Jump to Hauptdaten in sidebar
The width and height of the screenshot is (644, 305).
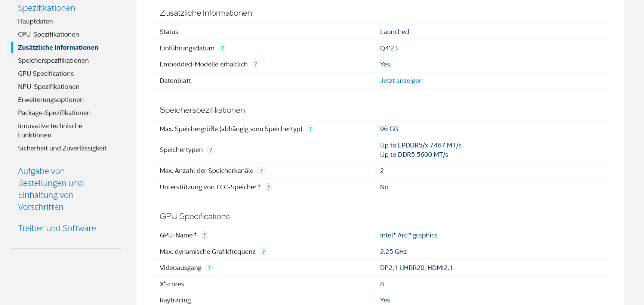tap(36, 21)
